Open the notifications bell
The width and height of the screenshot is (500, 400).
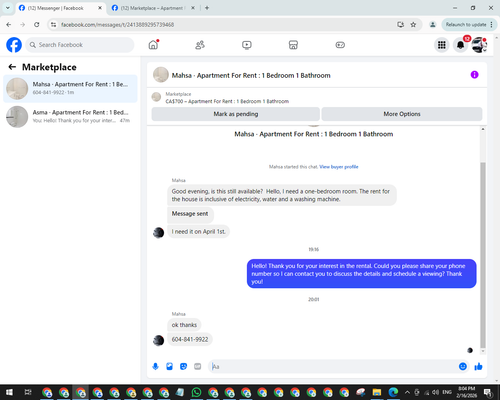coord(460,45)
